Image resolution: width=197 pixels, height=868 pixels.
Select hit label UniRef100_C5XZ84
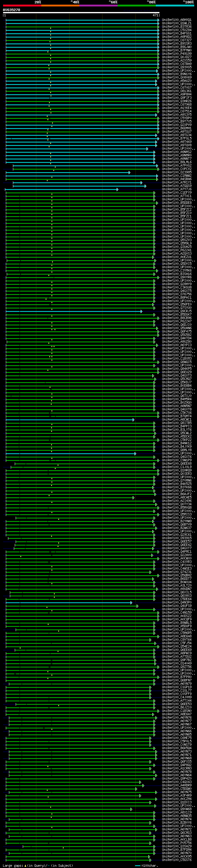pyautogui.click(x=177, y=30)
